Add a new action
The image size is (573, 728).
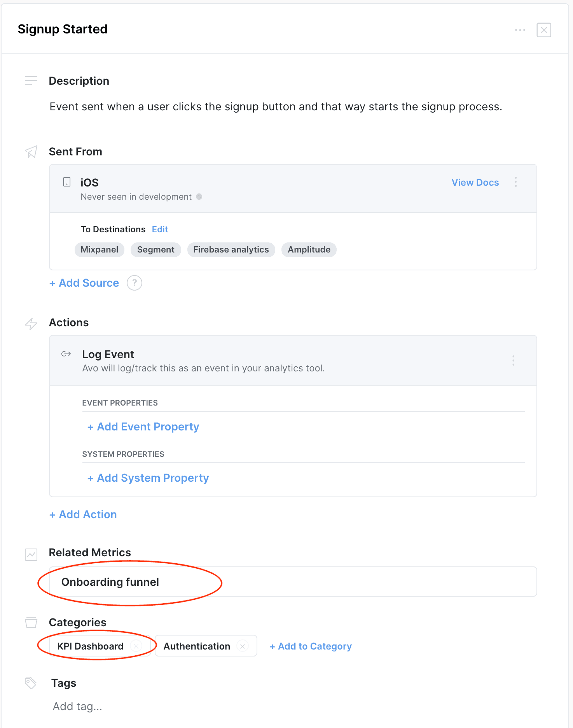coord(83,514)
